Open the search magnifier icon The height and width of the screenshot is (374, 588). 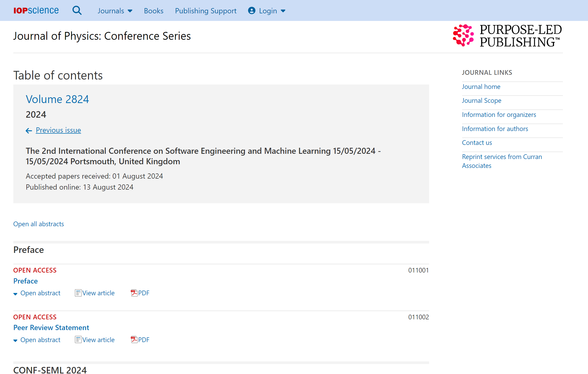(77, 10)
